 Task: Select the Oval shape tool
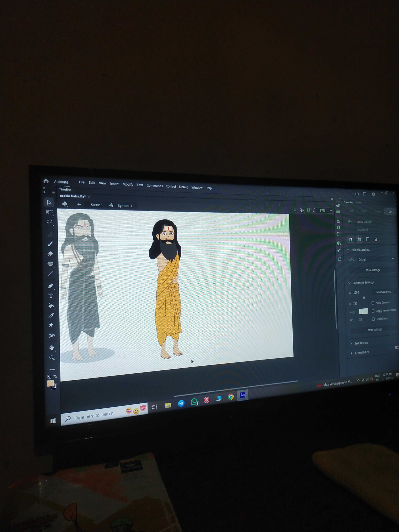[x=50, y=264]
